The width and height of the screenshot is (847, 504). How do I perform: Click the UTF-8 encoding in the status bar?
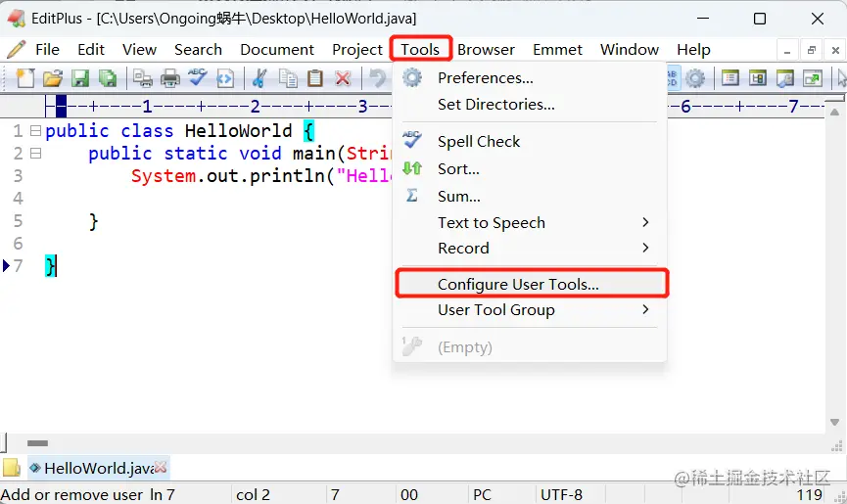[562, 494]
